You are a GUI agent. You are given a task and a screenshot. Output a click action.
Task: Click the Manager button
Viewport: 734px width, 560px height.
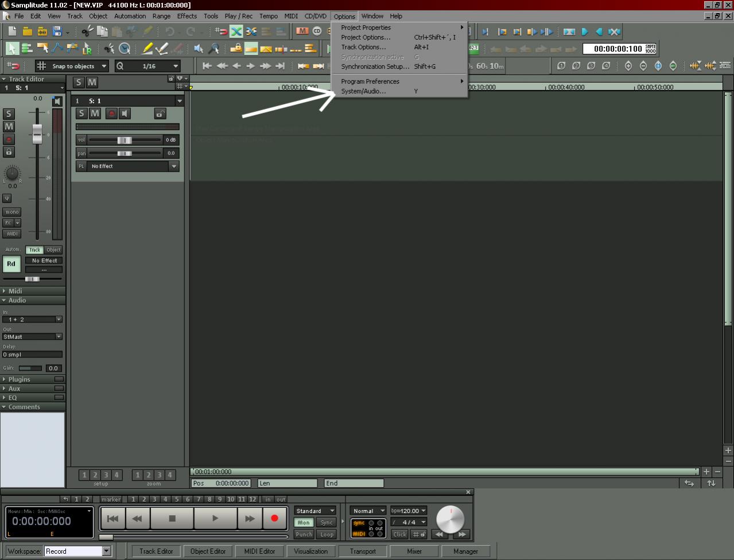pyautogui.click(x=465, y=551)
